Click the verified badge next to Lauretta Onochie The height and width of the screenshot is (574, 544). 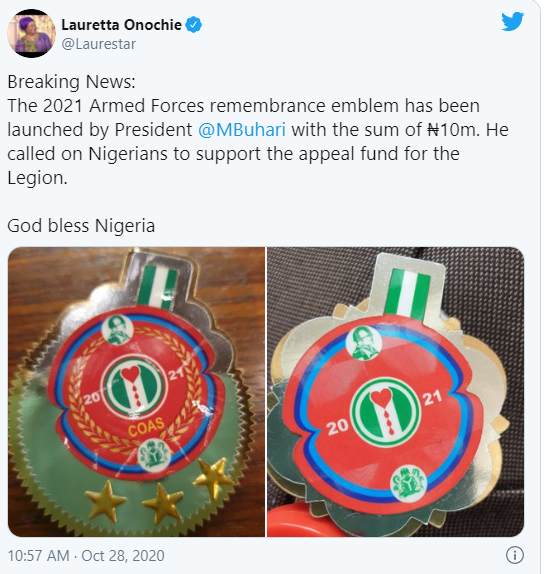tap(193, 25)
